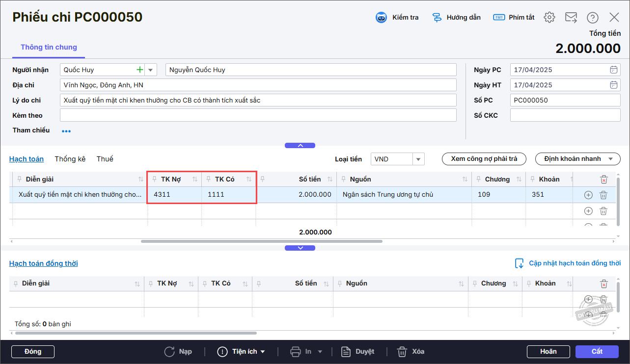Open settings gear icon
This screenshot has height=364, width=630.
[549, 18]
